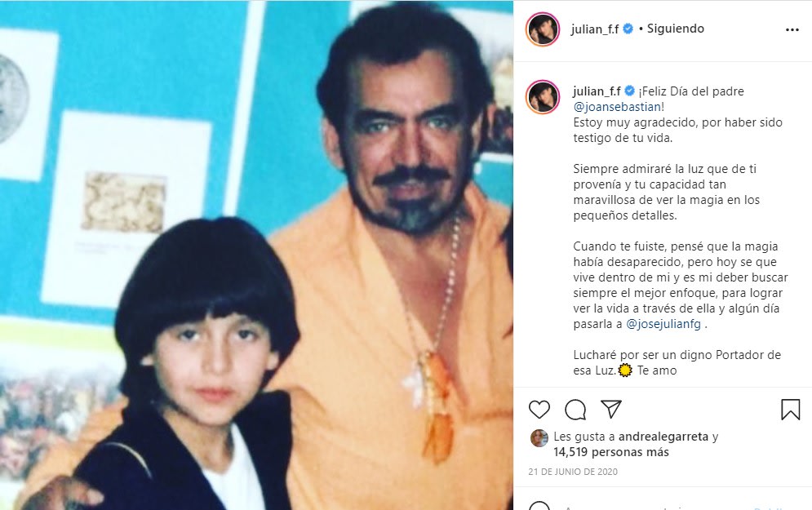Open the 21 de junio de 2020 date link
This screenshot has width=812, height=510.
[573, 472]
